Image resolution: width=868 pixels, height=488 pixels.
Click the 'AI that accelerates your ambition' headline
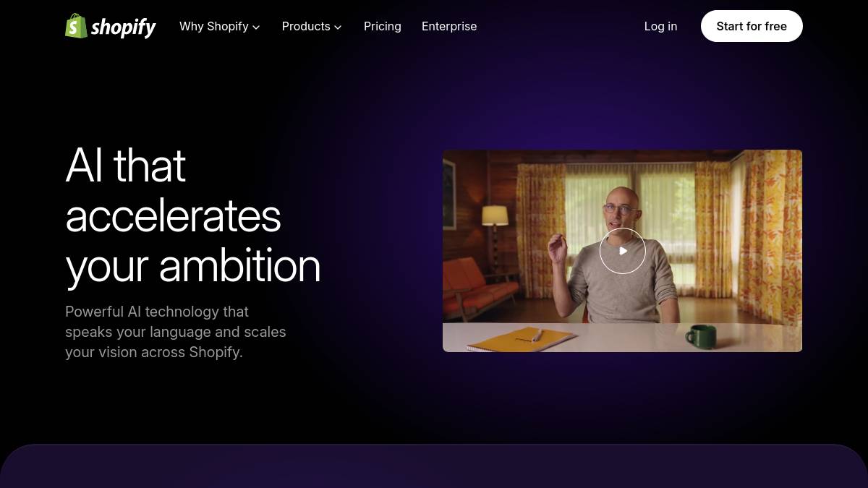click(192, 215)
